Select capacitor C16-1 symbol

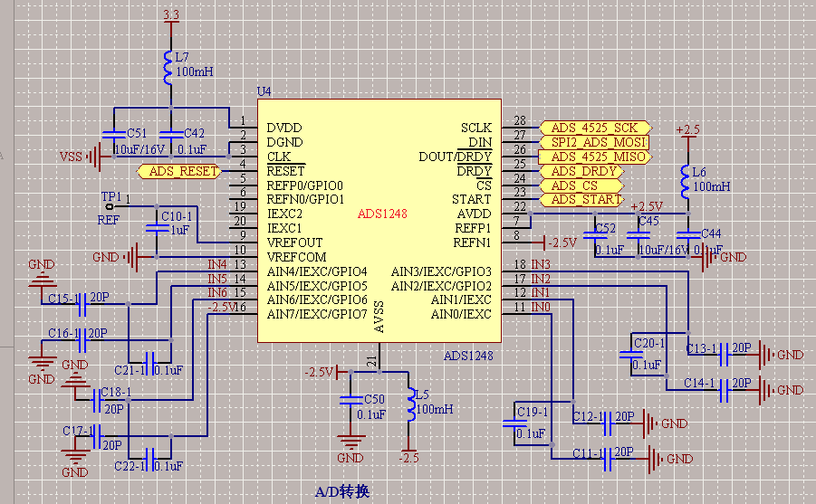point(82,341)
